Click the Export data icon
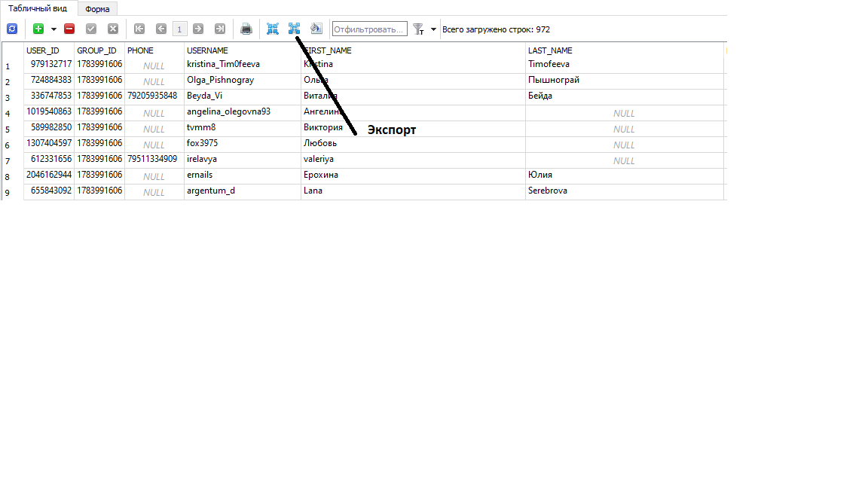 294,29
